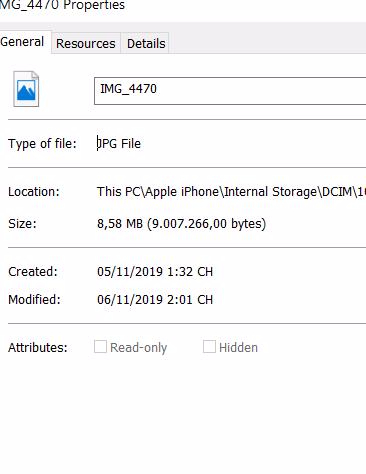Click the Size label
Image resolution: width=366 pixels, height=474 pixels.
pyautogui.click(x=22, y=223)
